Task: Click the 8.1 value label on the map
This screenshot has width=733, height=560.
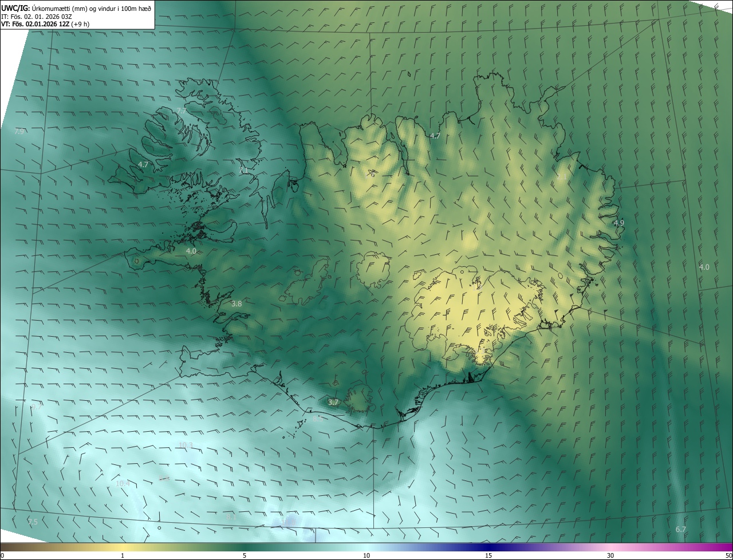Action: click(x=231, y=516)
